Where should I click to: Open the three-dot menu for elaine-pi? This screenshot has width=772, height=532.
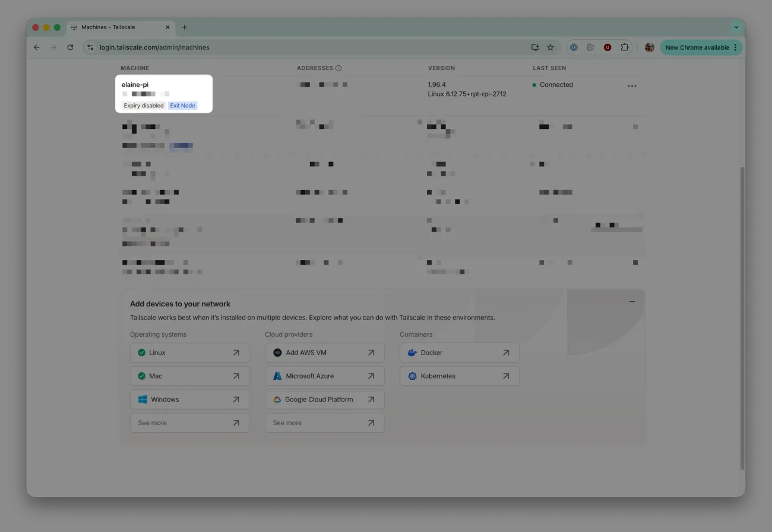[x=632, y=86]
